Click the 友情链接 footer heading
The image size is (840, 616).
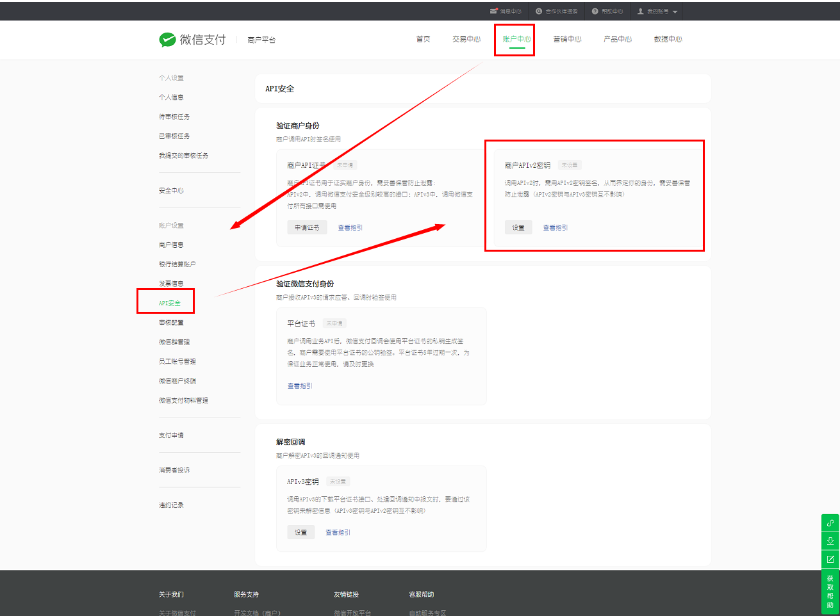(x=347, y=594)
